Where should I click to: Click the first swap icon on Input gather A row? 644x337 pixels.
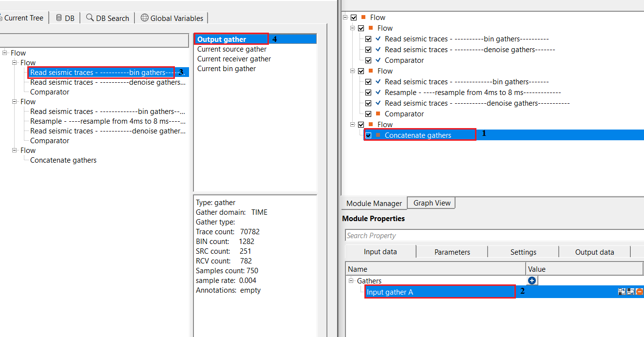pos(622,292)
